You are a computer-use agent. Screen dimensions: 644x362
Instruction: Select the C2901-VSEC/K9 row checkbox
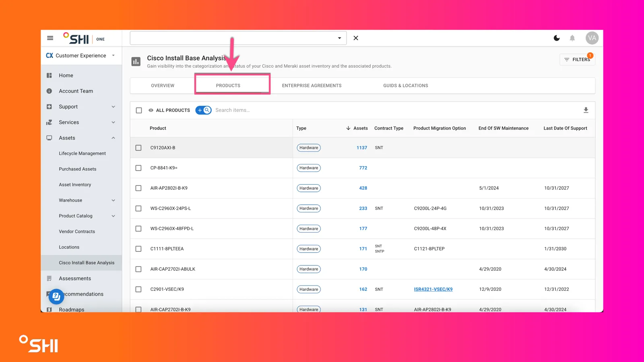pyautogui.click(x=138, y=289)
